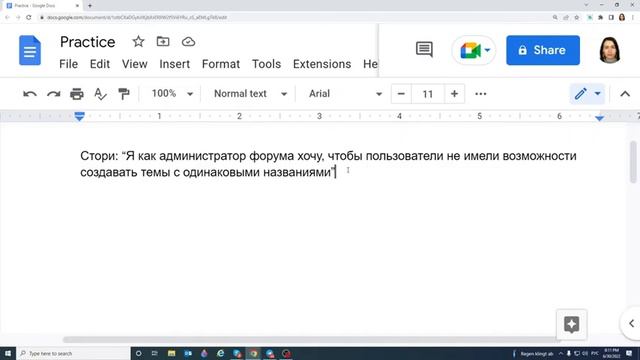Click the font size field showing 11
Screen dimensions: 640x360
tap(427, 94)
